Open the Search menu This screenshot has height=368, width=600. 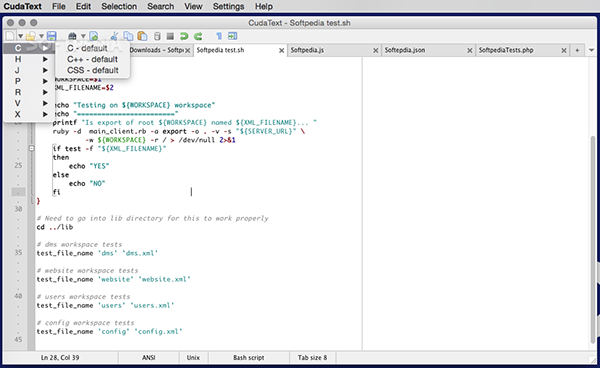[x=161, y=7]
